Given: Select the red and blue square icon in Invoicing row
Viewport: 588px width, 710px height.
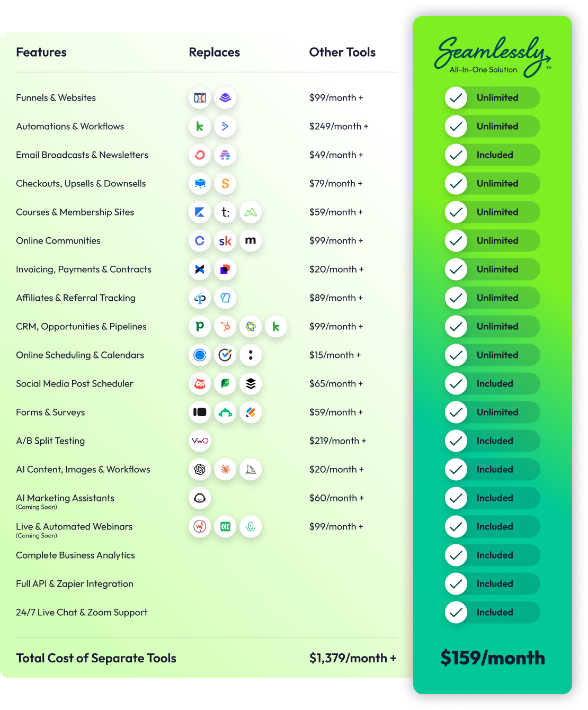Looking at the screenshot, I should (x=225, y=269).
